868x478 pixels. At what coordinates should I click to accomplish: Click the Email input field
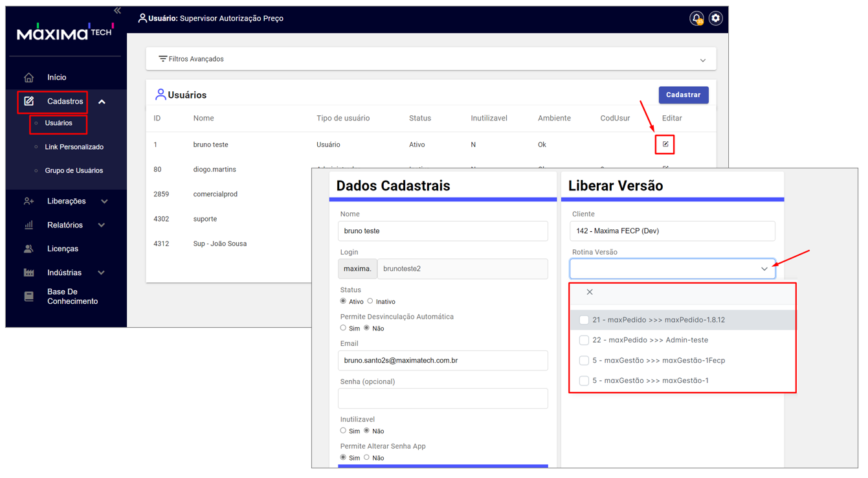pos(443,361)
